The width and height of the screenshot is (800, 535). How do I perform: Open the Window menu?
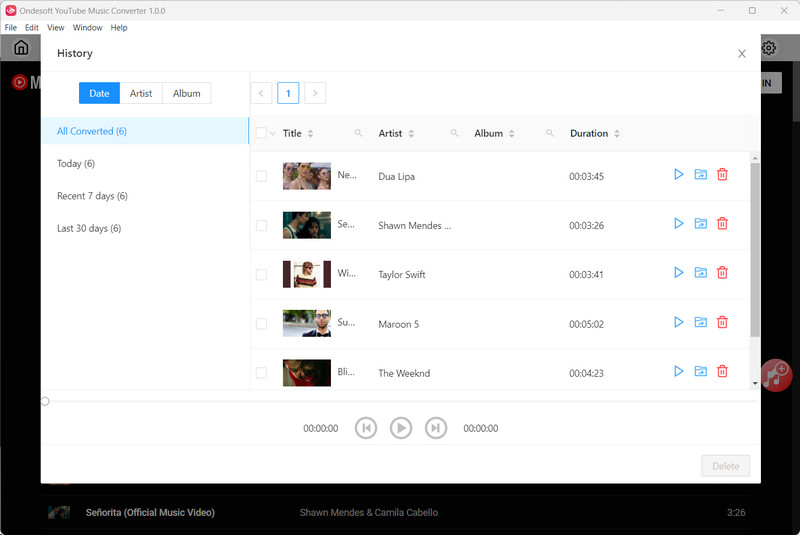click(87, 28)
